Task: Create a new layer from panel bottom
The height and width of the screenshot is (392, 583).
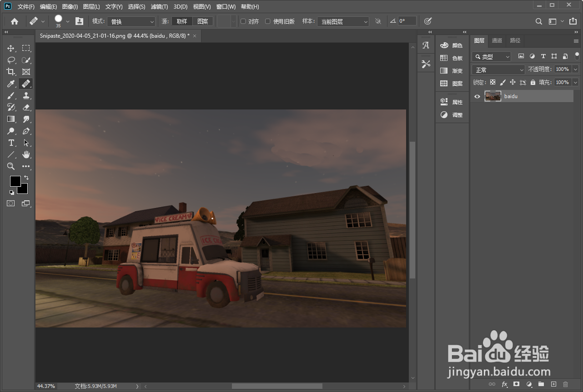Action: point(553,384)
